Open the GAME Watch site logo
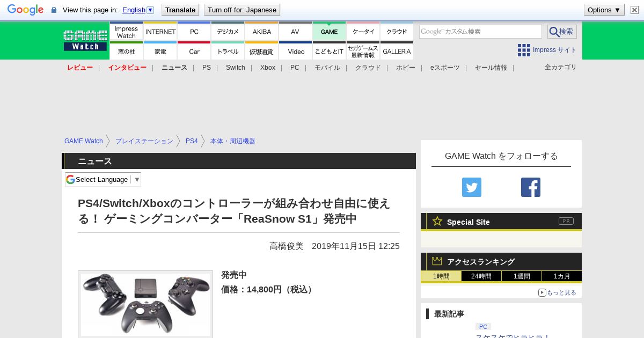This screenshot has width=644, height=338. tap(85, 40)
